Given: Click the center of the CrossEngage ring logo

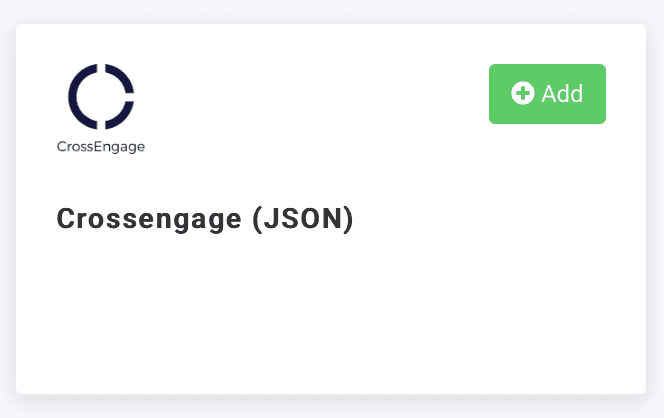Looking at the screenshot, I should coord(101,96).
